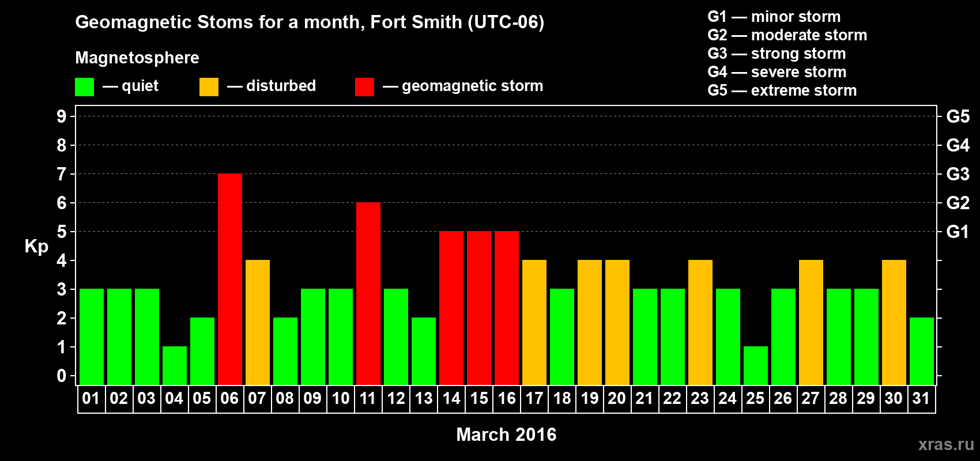Select the red bar for day 14
Viewport: 980px width, 461px height.
point(451,308)
